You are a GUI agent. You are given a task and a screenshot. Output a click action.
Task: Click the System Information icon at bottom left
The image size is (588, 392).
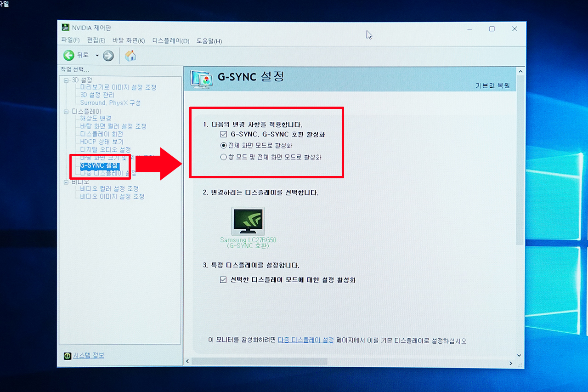(x=67, y=356)
